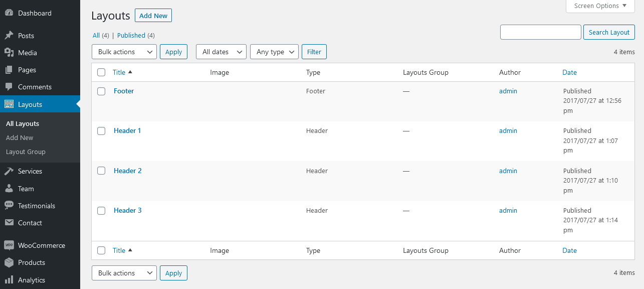Click the Media library icon
The height and width of the screenshot is (289, 644).
point(9,53)
